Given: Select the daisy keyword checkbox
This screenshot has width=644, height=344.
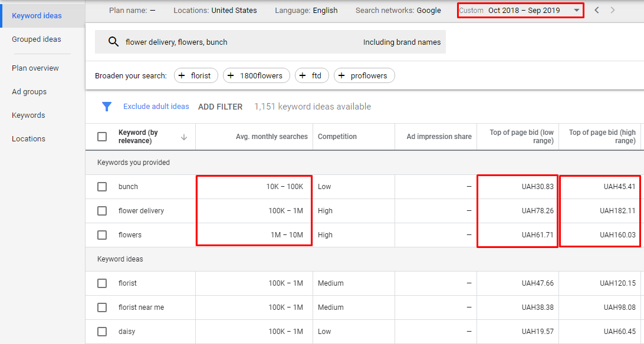Looking at the screenshot, I should [102, 331].
